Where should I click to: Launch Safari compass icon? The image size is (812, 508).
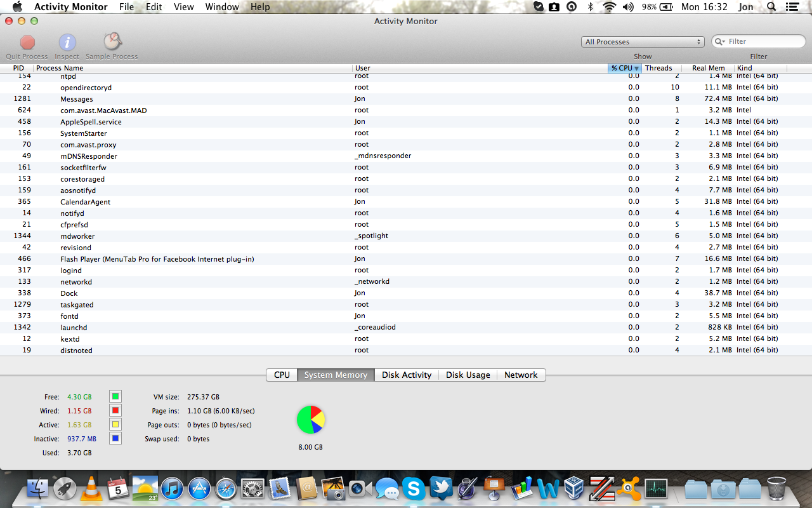click(226, 488)
